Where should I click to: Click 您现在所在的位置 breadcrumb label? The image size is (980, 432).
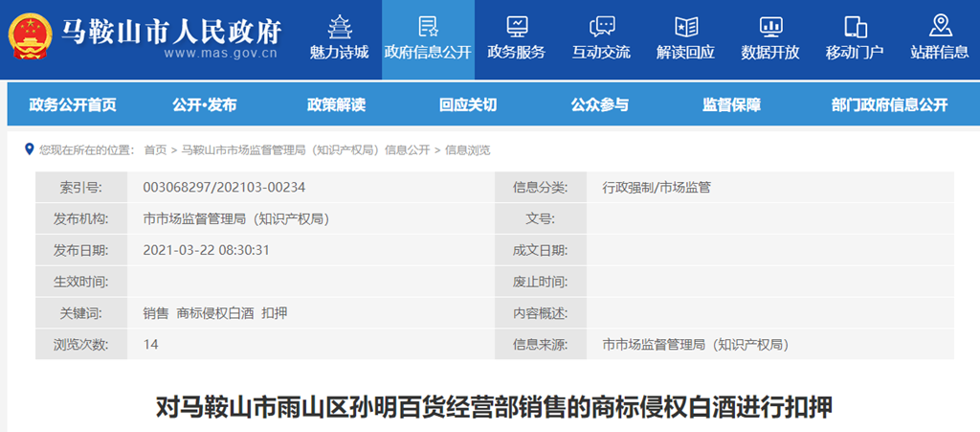click(87, 150)
